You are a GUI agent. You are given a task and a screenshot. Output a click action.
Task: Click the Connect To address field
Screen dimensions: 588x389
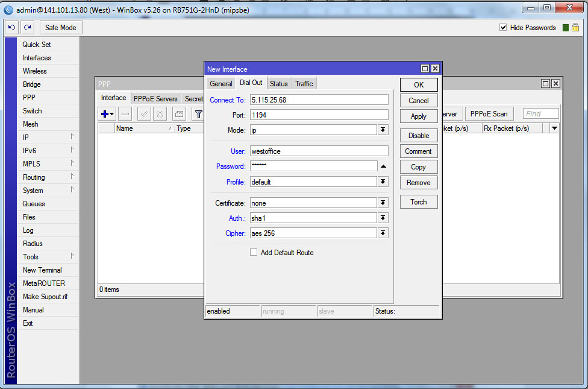319,100
